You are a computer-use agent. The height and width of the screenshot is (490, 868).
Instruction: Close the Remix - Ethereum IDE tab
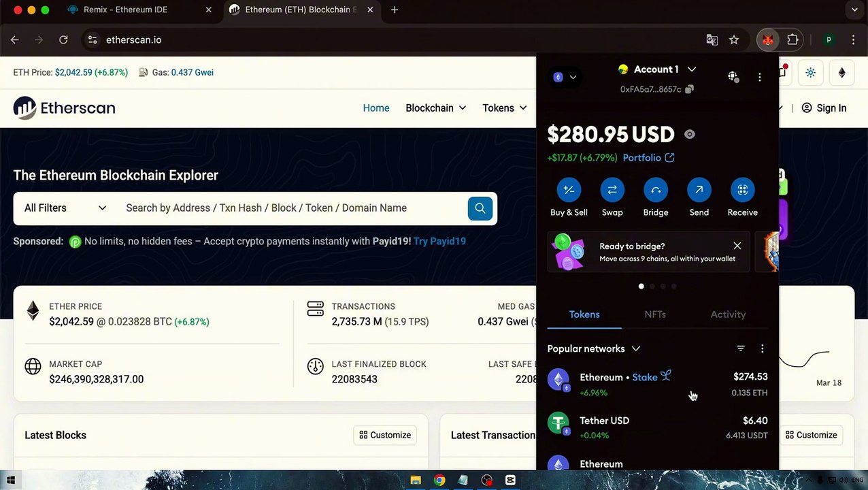[209, 10]
